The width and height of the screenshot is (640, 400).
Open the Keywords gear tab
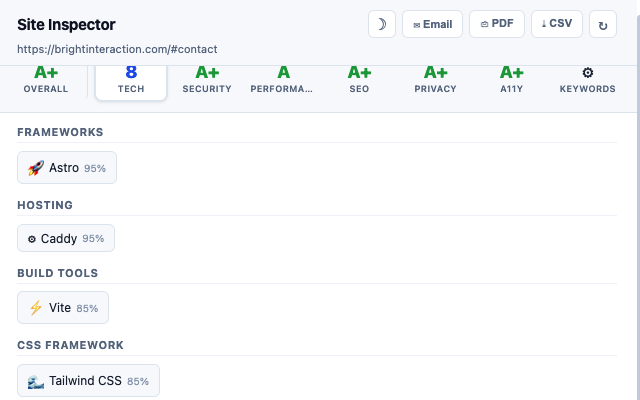click(x=587, y=80)
